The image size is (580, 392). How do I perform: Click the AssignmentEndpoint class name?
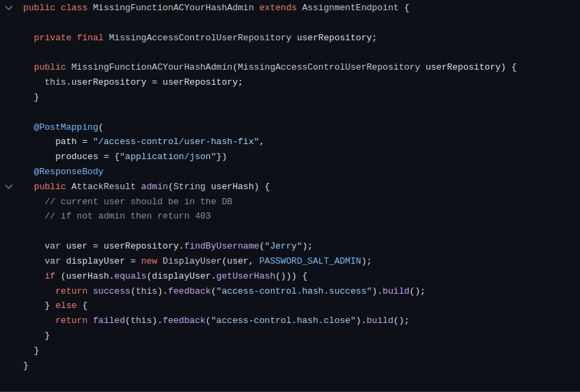coord(350,8)
